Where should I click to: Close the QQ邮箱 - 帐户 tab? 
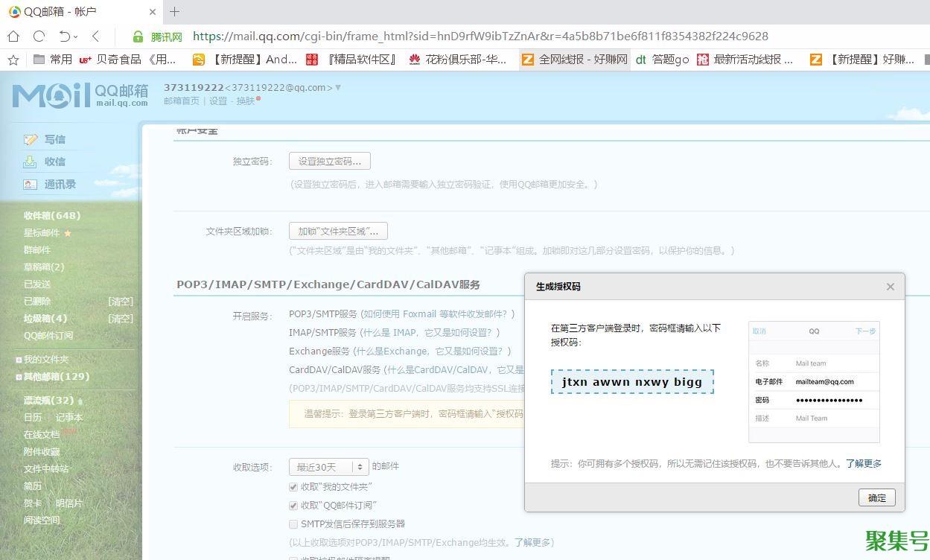153,12
